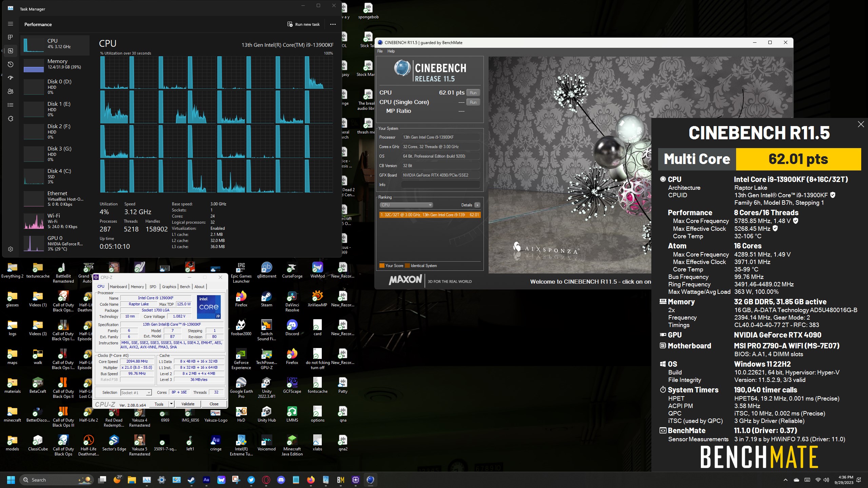This screenshot has height=488, width=868.
Task: Click Run new task in Task Manager
Action: click(x=303, y=24)
